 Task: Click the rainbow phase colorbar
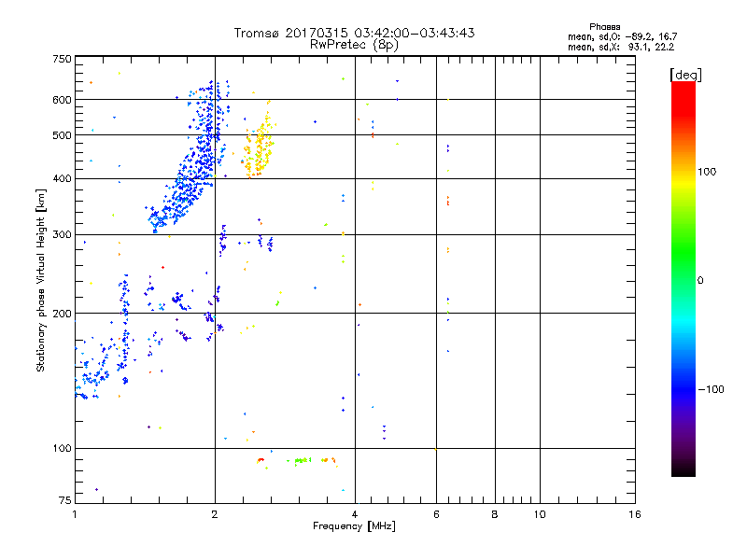(684, 279)
